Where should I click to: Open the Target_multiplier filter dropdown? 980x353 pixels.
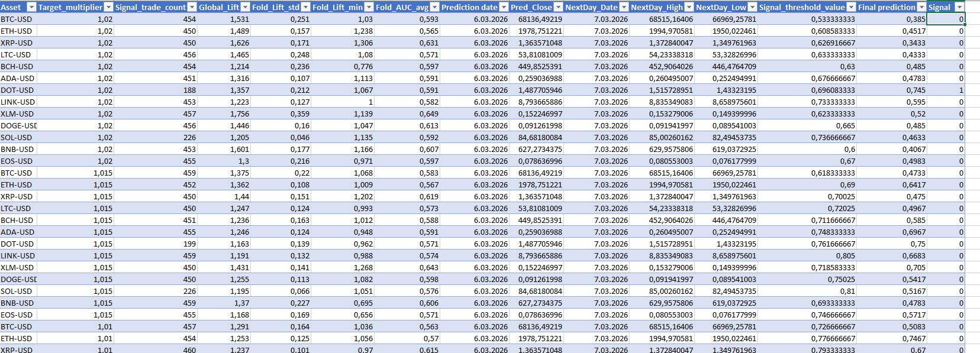coord(108,7)
